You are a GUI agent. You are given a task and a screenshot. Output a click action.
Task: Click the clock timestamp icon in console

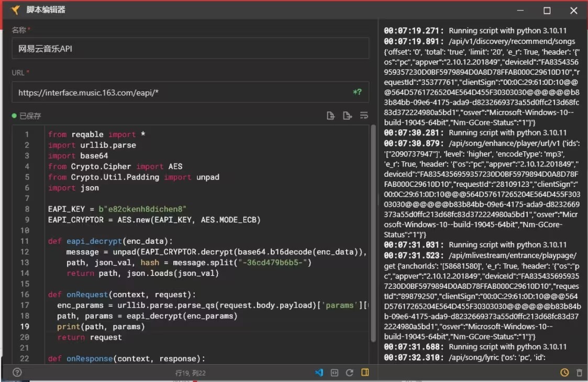[x=564, y=373]
